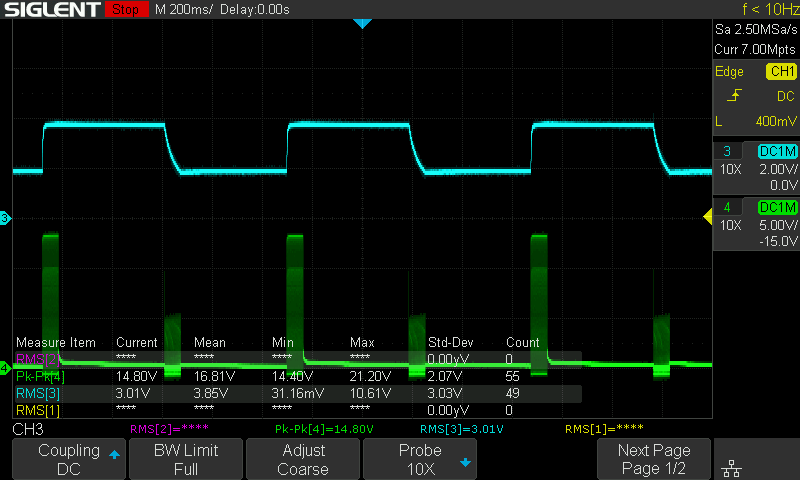This screenshot has height=480, width=800.
Task: Click the f < 10Hz frequency counter
Action: (x=771, y=9)
